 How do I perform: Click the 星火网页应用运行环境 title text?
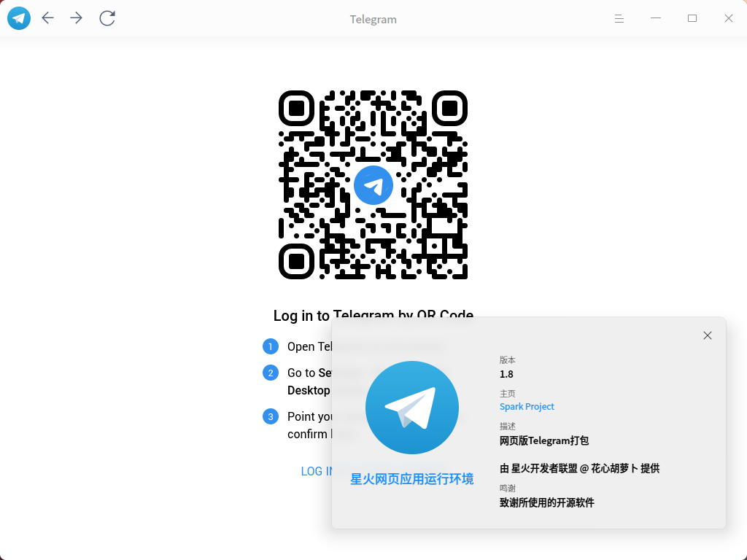pos(411,479)
